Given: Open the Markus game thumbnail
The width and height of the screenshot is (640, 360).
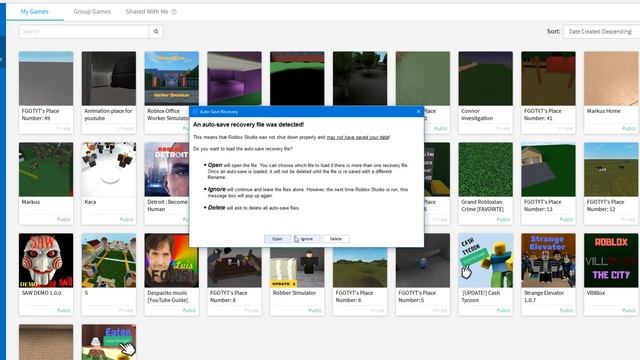Looking at the screenshot, I should click(x=46, y=169).
